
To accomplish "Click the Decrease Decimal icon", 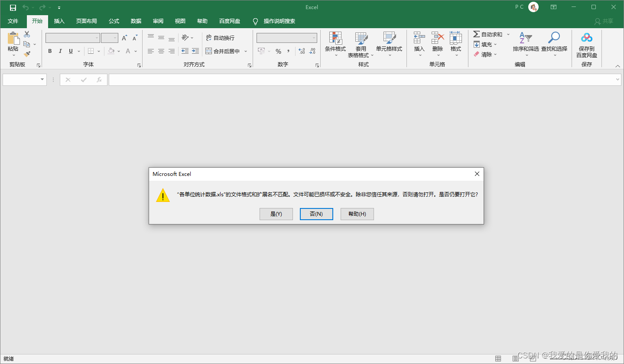I will click(x=312, y=51).
